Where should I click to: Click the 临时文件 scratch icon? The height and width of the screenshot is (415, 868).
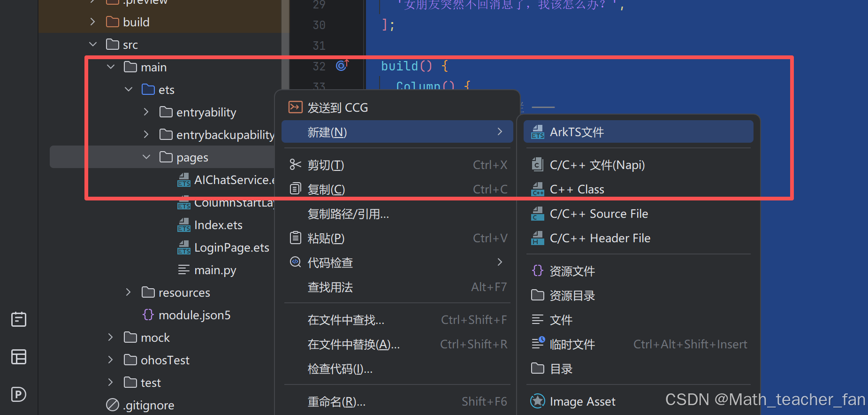tap(538, 343)
